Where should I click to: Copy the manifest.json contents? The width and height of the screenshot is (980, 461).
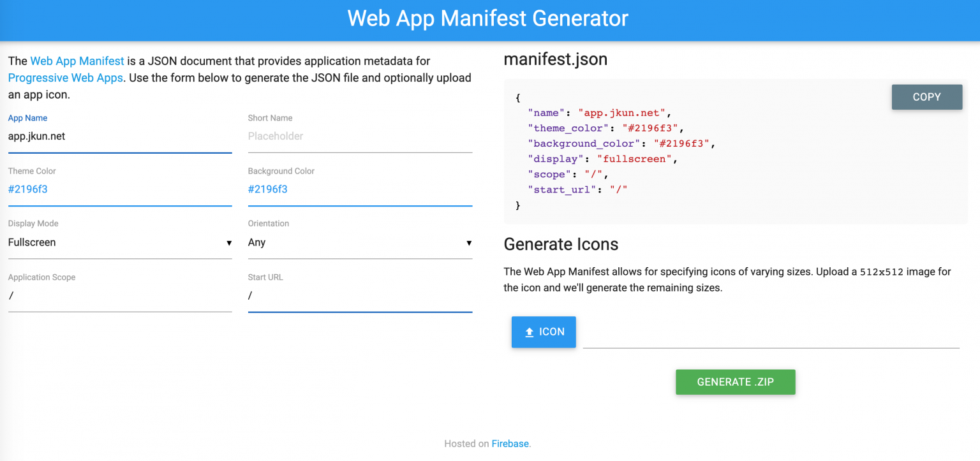click(x=926, y=97)
